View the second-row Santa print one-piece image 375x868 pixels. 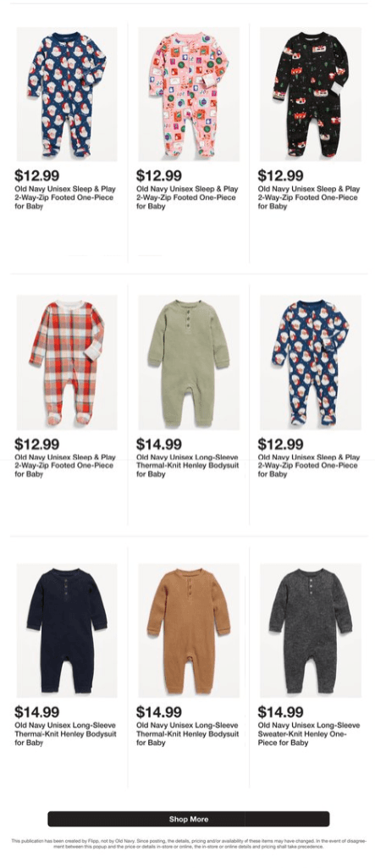tap(311, 362)
